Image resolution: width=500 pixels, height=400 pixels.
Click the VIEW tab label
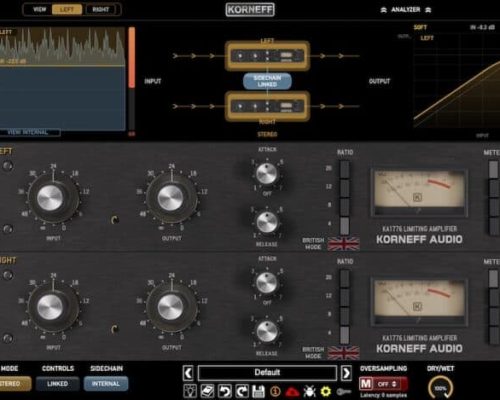tap(39, 10)
